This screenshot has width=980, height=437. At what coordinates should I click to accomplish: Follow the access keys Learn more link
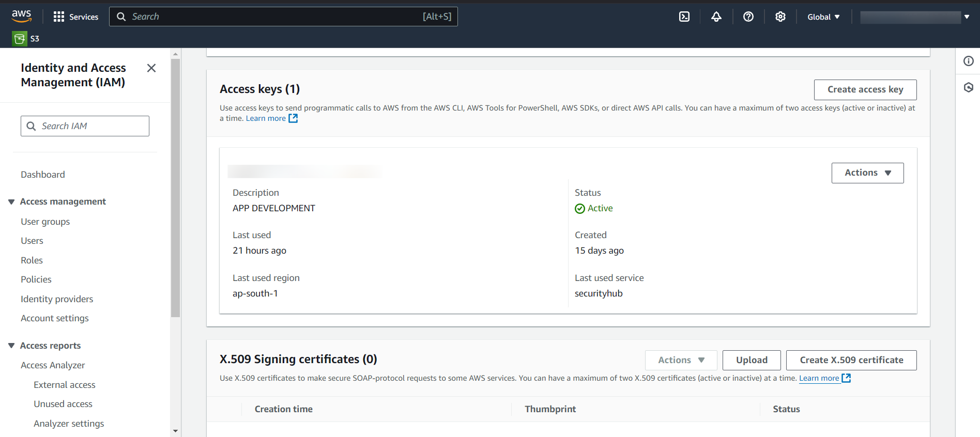pos(266,118)
